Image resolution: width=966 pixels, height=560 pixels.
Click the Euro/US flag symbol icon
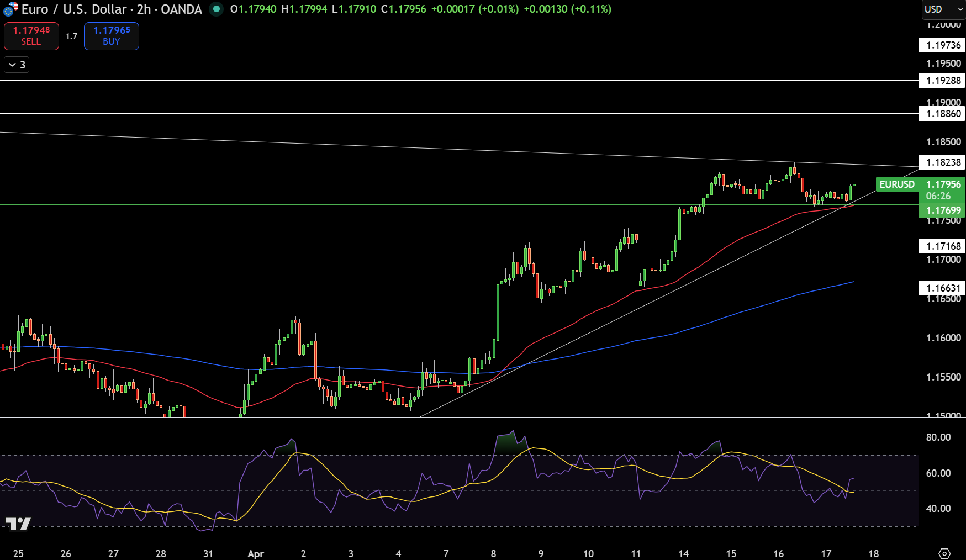10,9
